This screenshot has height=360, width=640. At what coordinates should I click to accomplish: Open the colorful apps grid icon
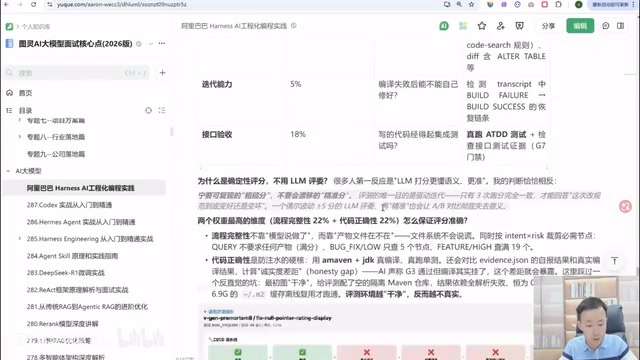463,26
